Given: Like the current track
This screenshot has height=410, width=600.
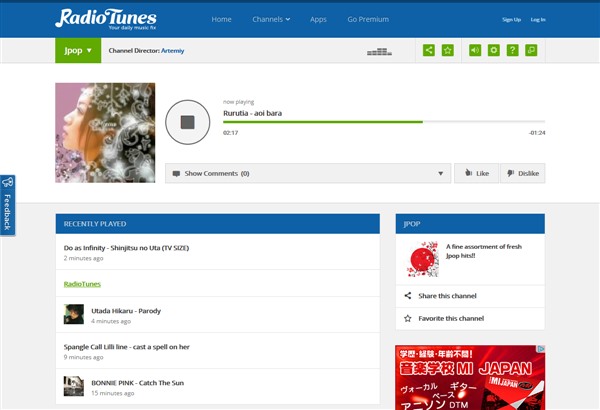Looking at the screenshot, I should tap(476, 173).
